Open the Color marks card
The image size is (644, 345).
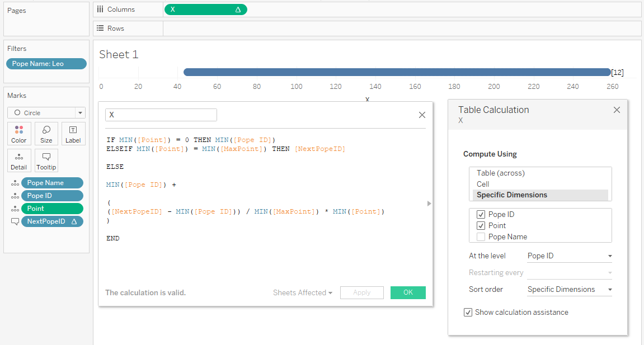pos(19,134)
